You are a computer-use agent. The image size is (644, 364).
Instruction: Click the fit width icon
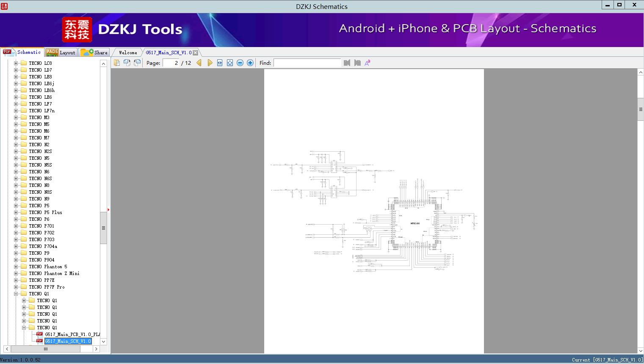pos(220,63)
